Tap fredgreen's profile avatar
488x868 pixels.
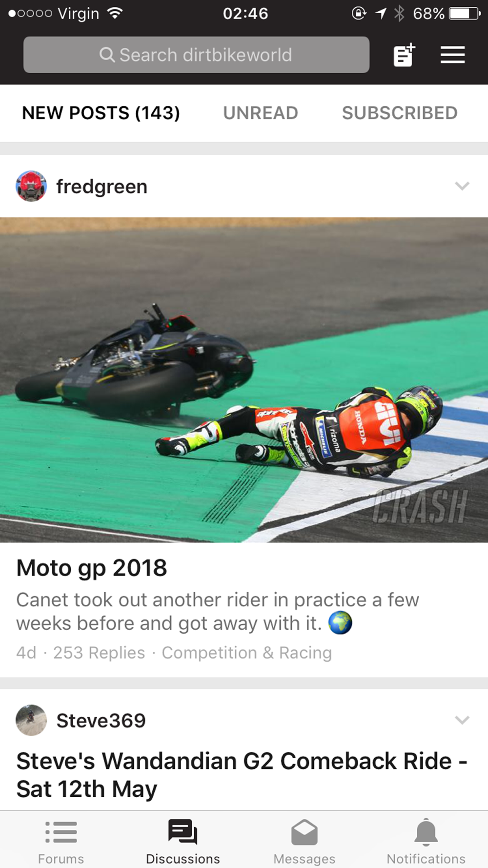tap(31, 186)
